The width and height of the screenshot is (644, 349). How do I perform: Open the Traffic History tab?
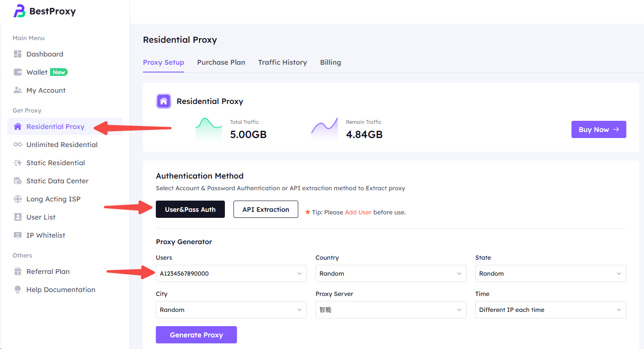click(282, 62)
